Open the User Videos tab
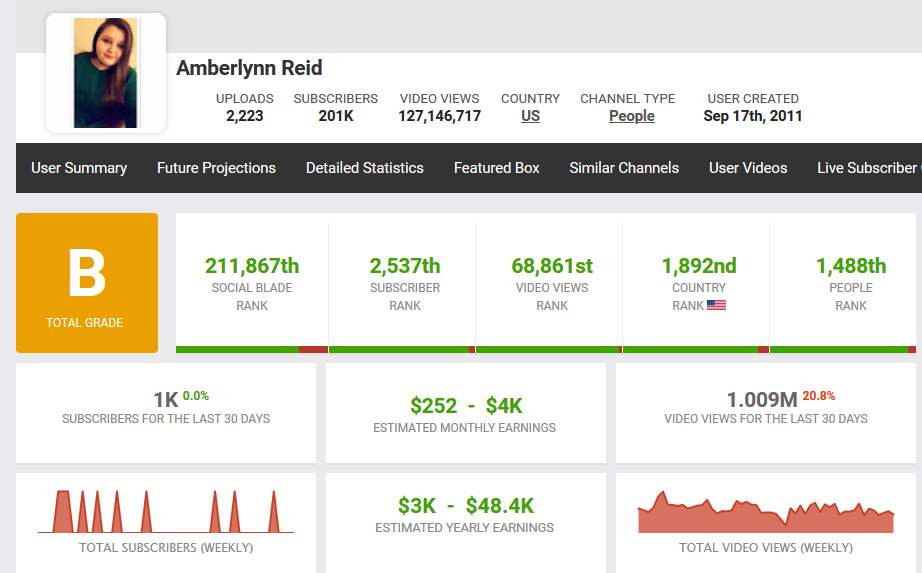 [x=748, y=168]
